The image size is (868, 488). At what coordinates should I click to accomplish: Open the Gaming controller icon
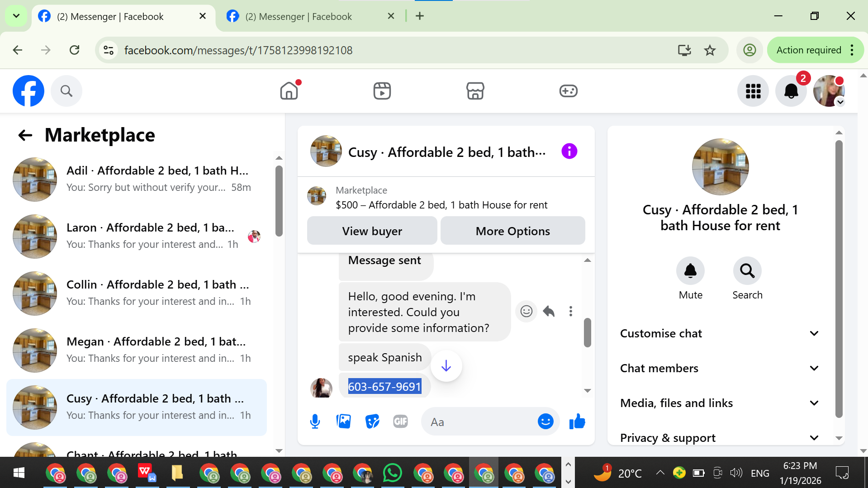569,91
